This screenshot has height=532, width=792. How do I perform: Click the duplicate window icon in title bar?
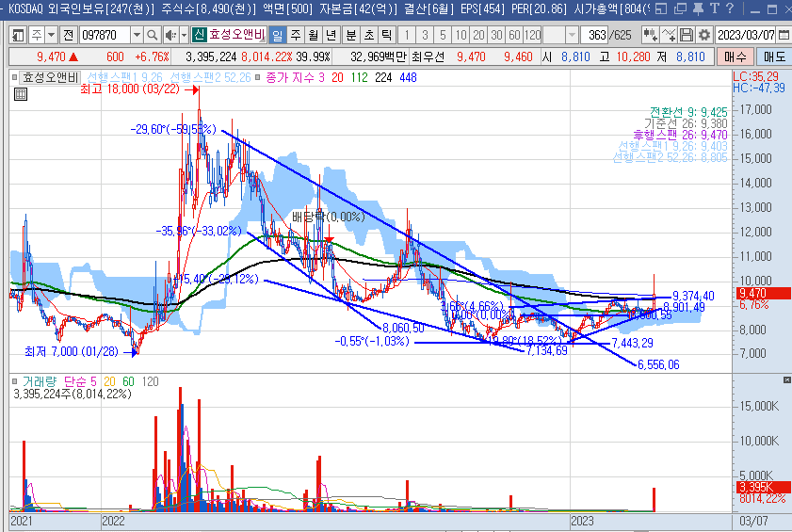click(680, 8)
